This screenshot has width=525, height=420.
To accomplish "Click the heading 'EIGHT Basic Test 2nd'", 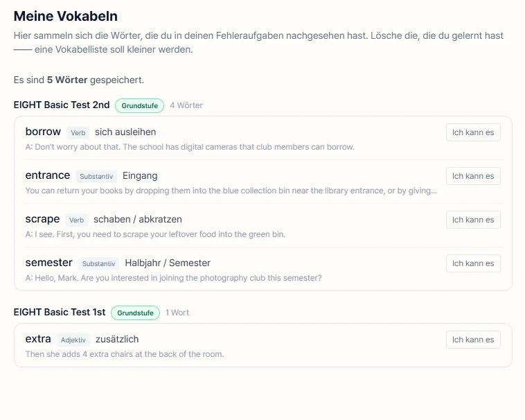I will click(x=62, y=105).
